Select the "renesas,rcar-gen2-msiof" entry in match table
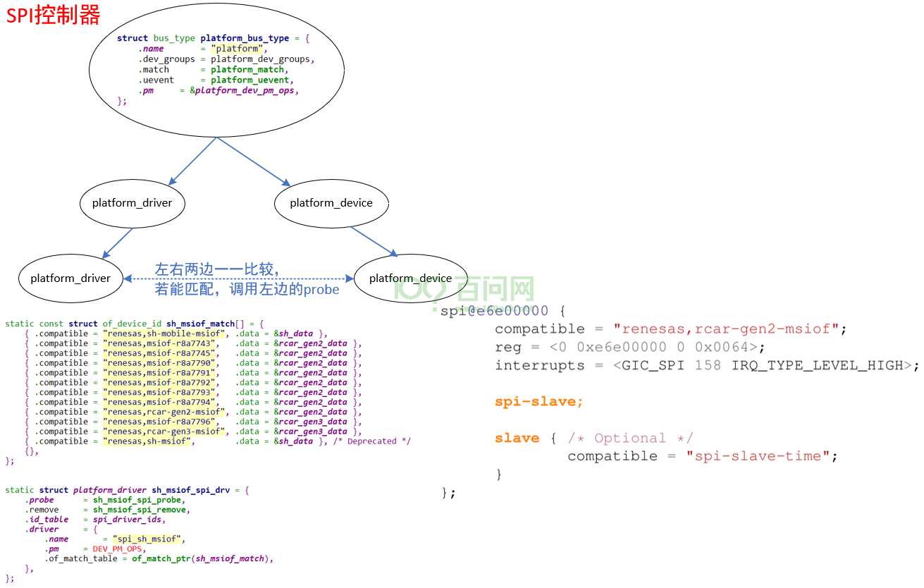 point(166,412)
